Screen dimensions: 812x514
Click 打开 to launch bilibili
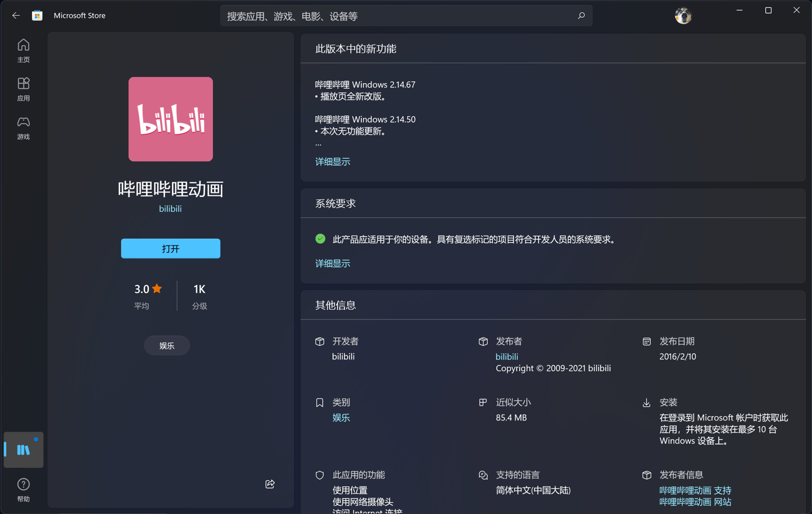[x=170, y=248]
